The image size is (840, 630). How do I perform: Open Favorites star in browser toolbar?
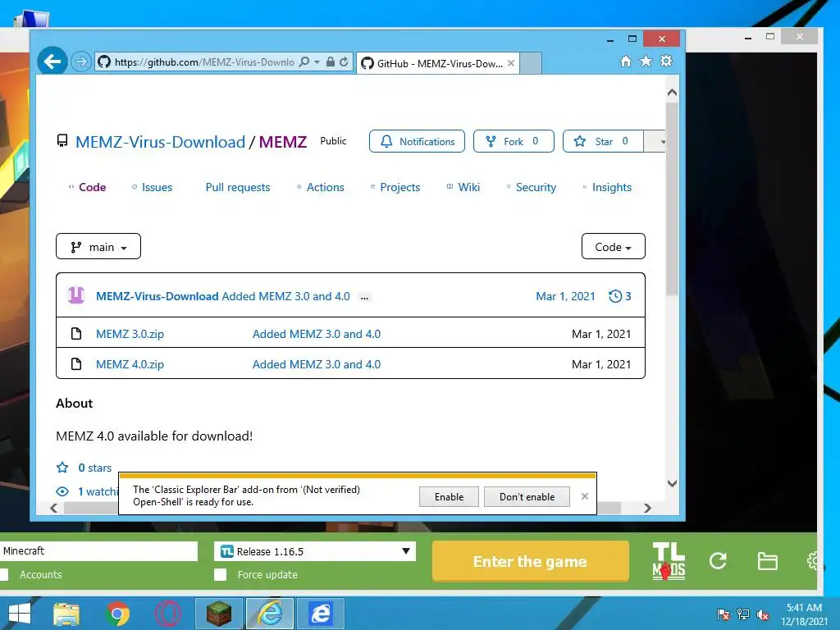coord(646,61)
